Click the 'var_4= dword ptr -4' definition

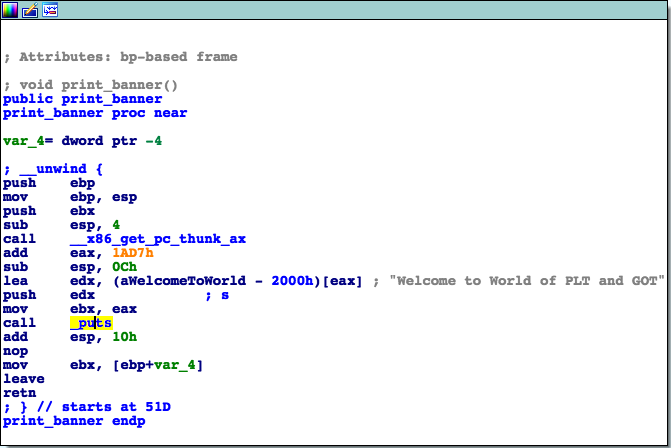(x=83, y=141)
